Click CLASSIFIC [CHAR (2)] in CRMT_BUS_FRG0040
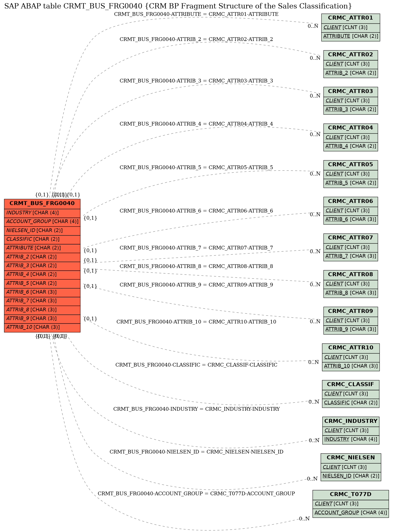The height and width of the screenshot is (532, 393). (42, 239)
